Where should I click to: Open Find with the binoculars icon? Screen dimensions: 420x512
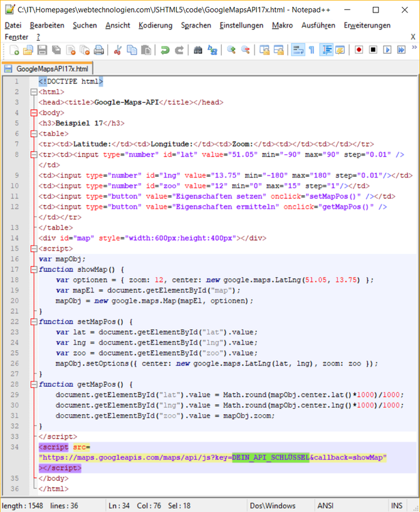(198, 50)
